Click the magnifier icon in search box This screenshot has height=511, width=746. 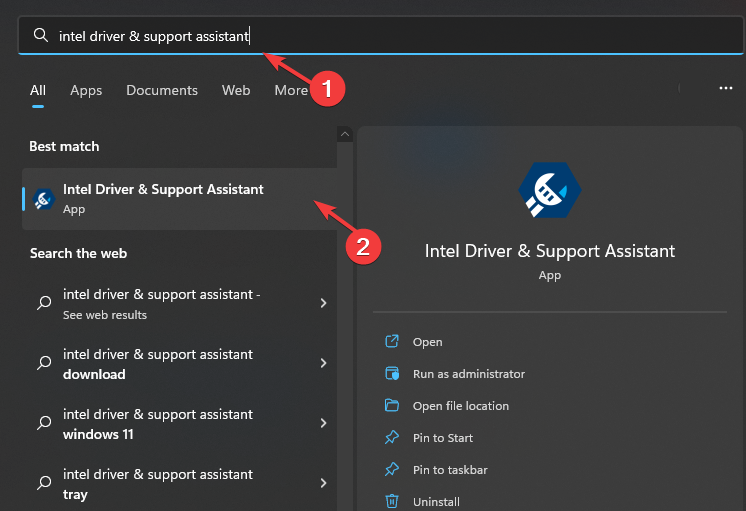point(40,35)
